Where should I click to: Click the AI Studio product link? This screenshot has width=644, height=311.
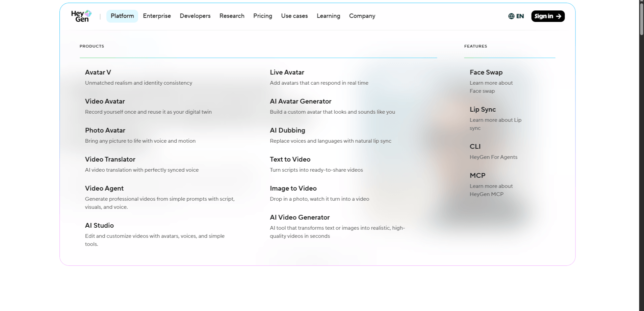coord(99,225)
